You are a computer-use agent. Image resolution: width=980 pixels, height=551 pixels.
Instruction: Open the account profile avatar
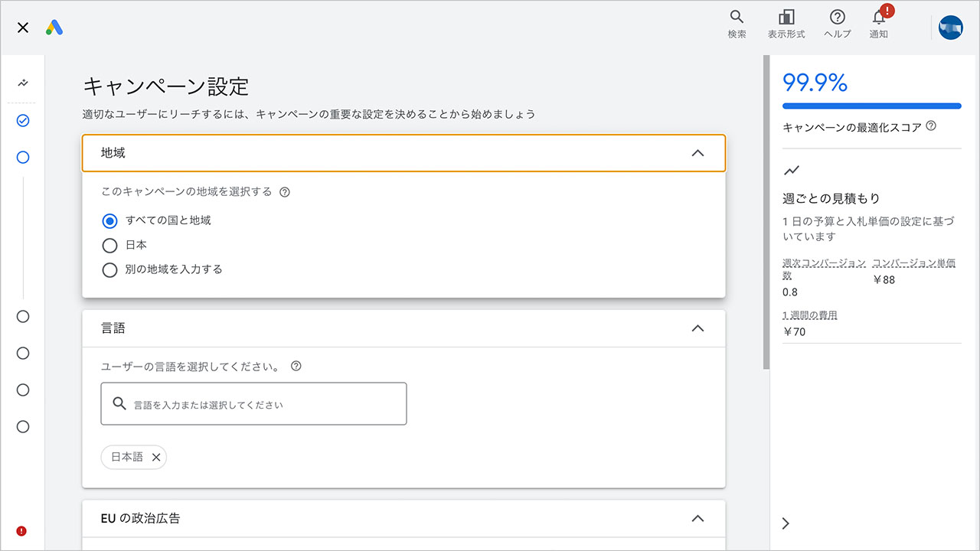tap(950, 28)
